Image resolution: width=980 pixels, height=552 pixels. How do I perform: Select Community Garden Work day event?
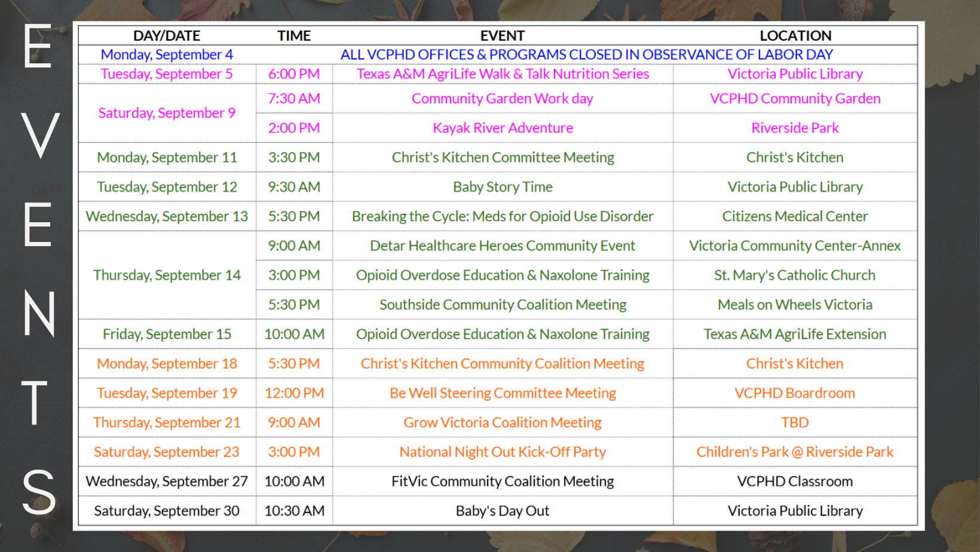[x=503, y=99]
